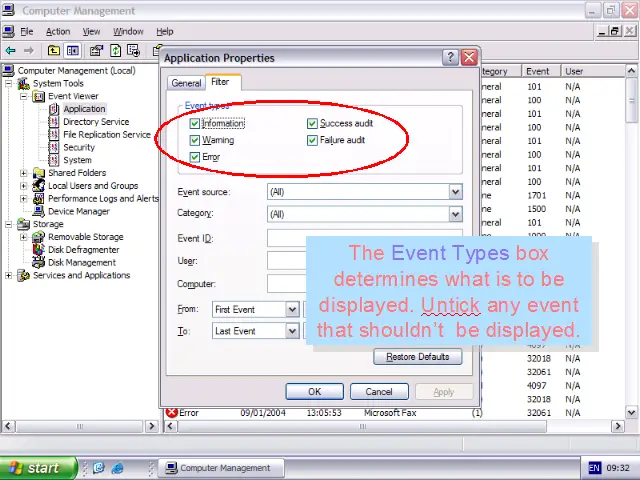Image resolution: width=640 pixels, height=480 pixels.
Task: Untick the Information checkbox
Action: 195,123
